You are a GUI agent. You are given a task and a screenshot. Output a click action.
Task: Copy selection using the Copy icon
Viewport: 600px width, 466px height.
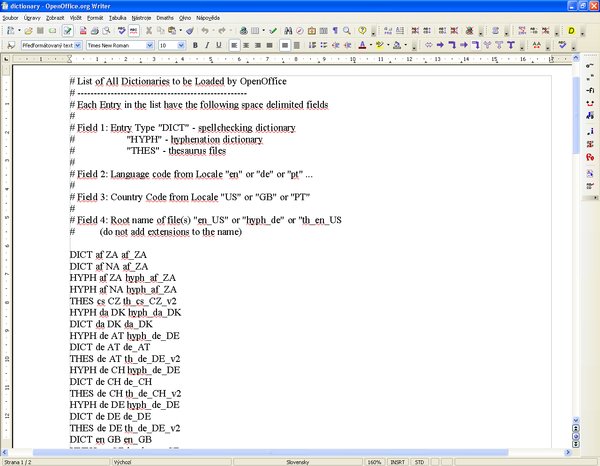coord(161,31)
